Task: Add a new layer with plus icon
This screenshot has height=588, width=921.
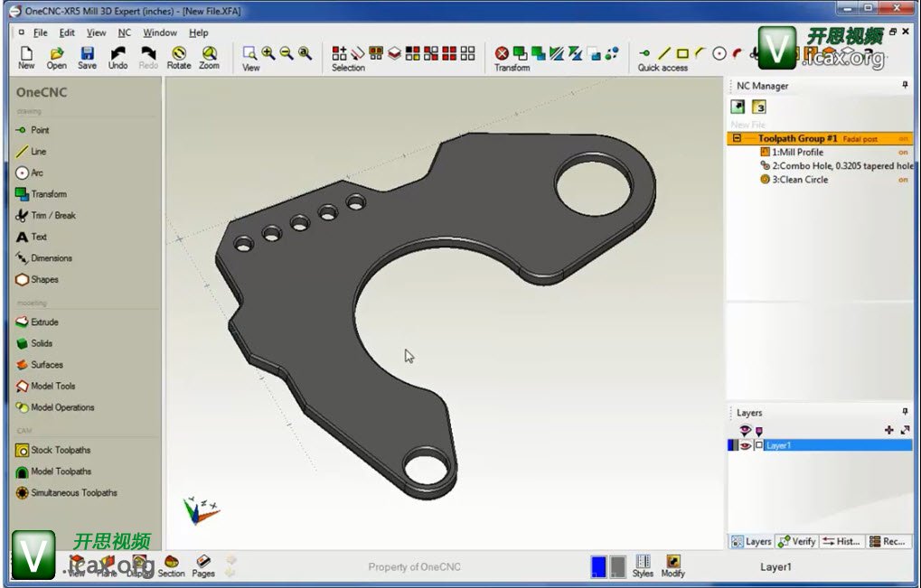Action: tap(888, 430)
